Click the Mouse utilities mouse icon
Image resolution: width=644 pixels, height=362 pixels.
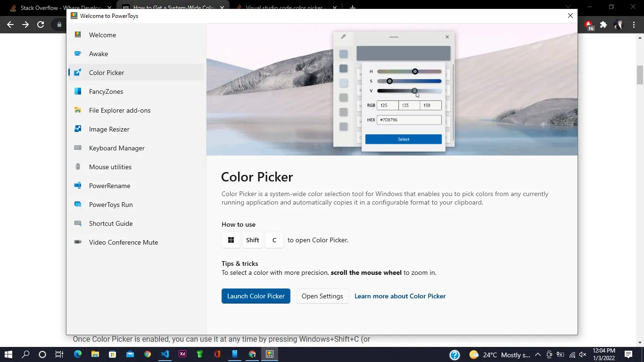point(78,167)
